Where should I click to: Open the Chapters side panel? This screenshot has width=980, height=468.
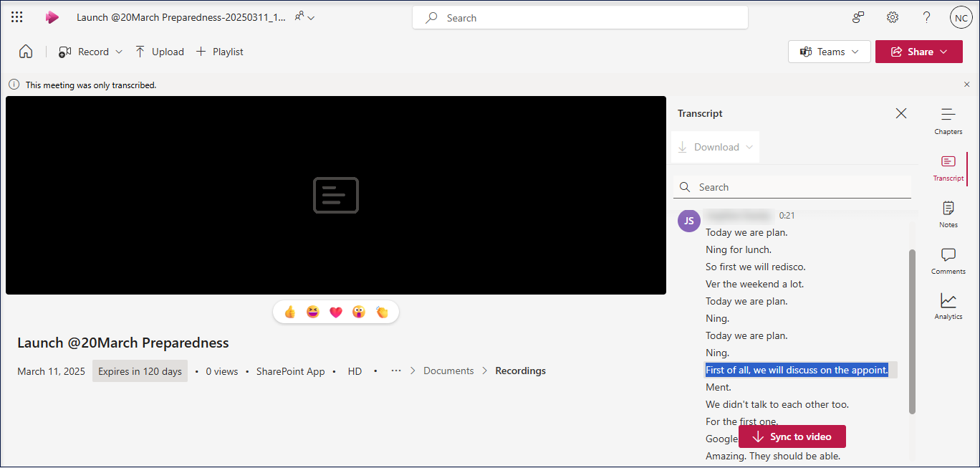pos(948,120)
